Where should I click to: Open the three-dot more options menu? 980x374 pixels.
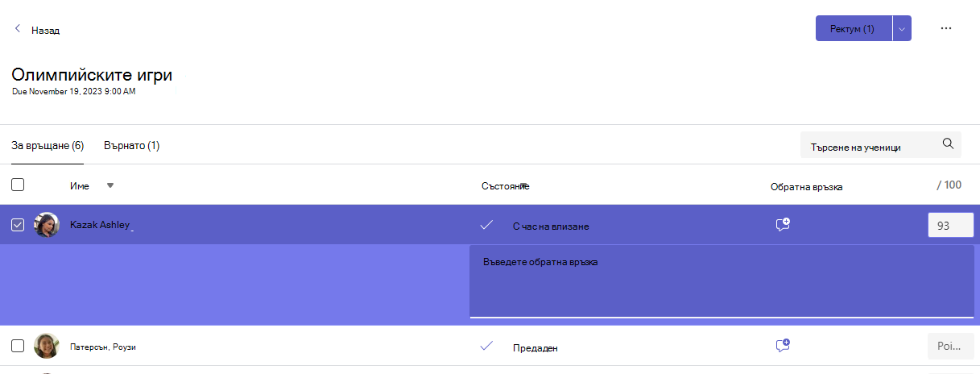pos(946,28)
